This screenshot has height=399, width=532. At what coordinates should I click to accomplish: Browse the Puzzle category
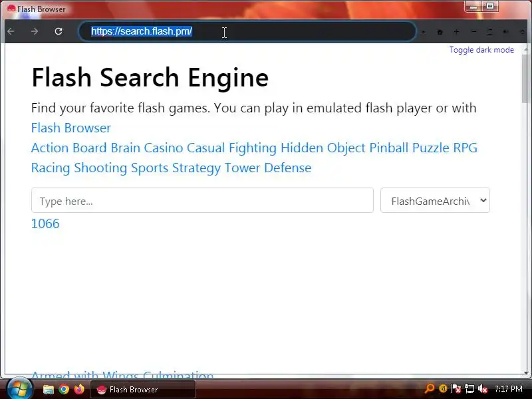430,148
